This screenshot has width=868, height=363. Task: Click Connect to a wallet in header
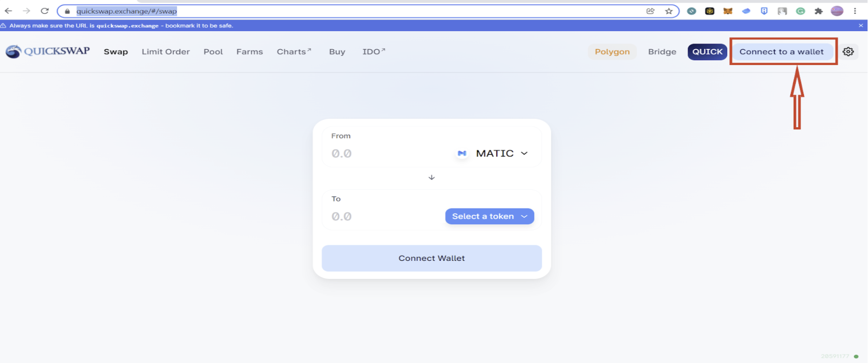(782, 52)
